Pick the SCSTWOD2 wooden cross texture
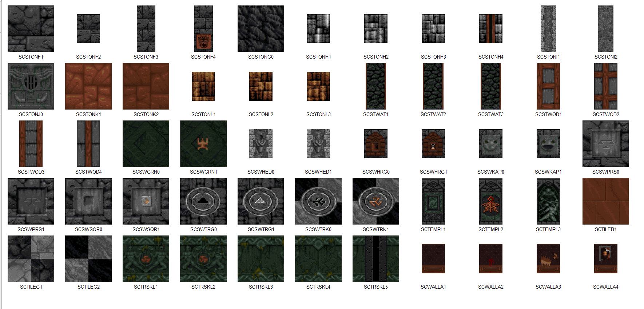 [x=606, y=86]
